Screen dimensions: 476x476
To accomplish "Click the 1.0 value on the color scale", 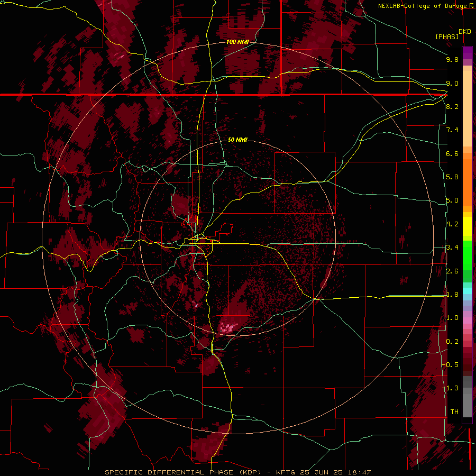I will click(x=452, y=318).
